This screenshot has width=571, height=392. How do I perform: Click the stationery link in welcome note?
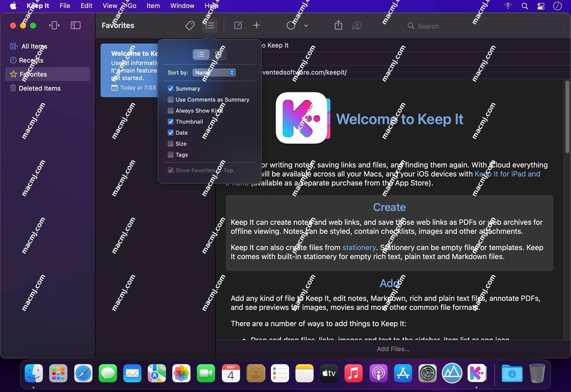[358, 248]
